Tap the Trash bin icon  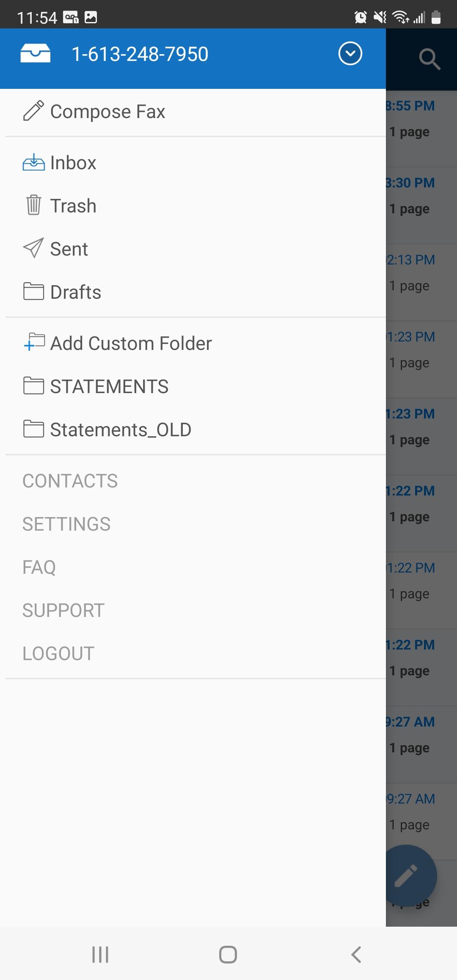point(33,205)
